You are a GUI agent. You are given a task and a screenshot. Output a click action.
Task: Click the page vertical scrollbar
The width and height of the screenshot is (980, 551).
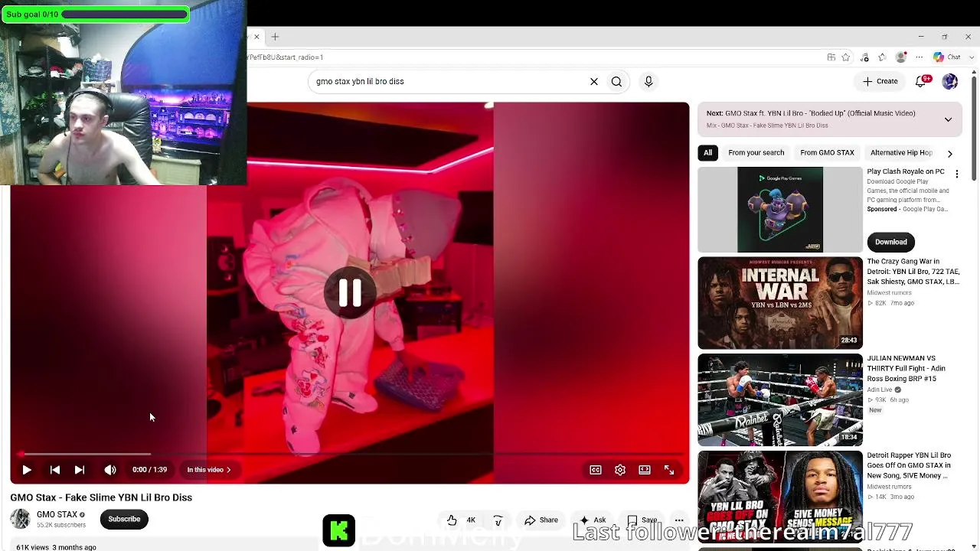(x=974, y=127)
